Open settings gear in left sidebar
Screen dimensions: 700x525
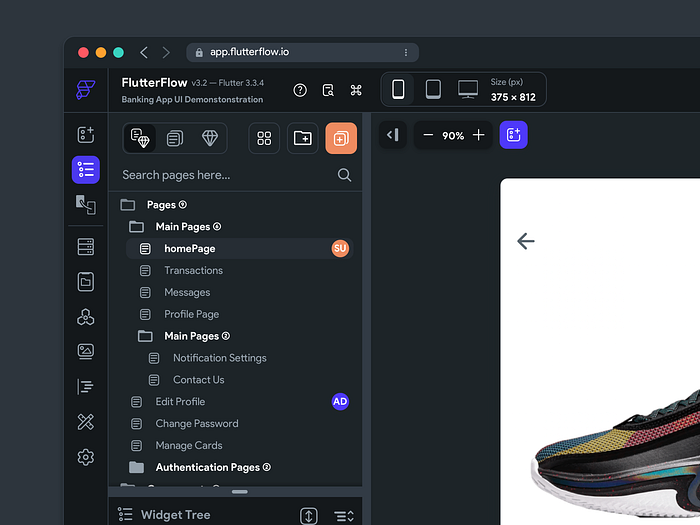click(x=85, y=457)
